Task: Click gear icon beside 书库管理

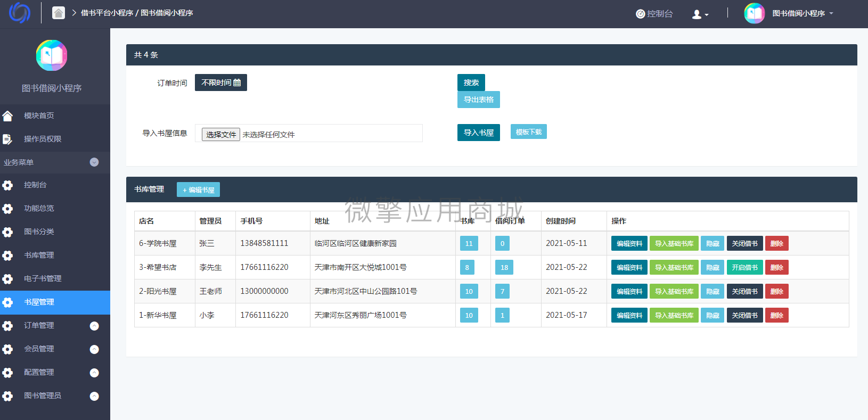Action: pos(7,256)
